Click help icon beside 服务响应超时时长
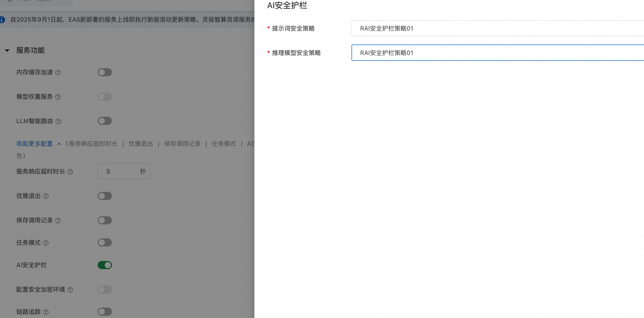This screenshot has width=644, height=318. (x=70, y=172)
